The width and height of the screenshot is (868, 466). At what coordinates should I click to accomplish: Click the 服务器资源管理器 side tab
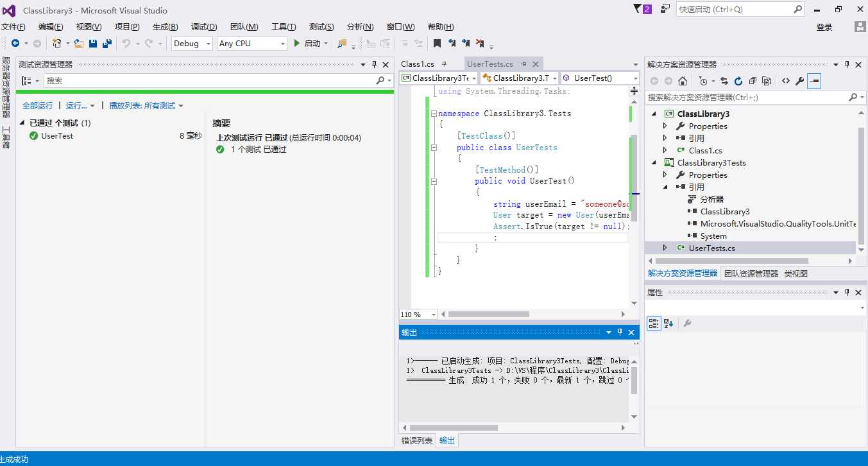(6, 87)
